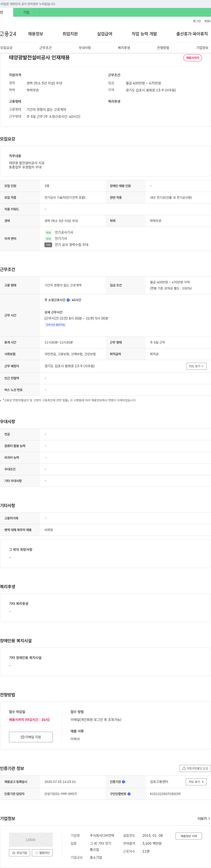The width and height of the screenshot is (211, 868).
Task: Toggle 열람차단 for this company
Action: coord(42,853)
